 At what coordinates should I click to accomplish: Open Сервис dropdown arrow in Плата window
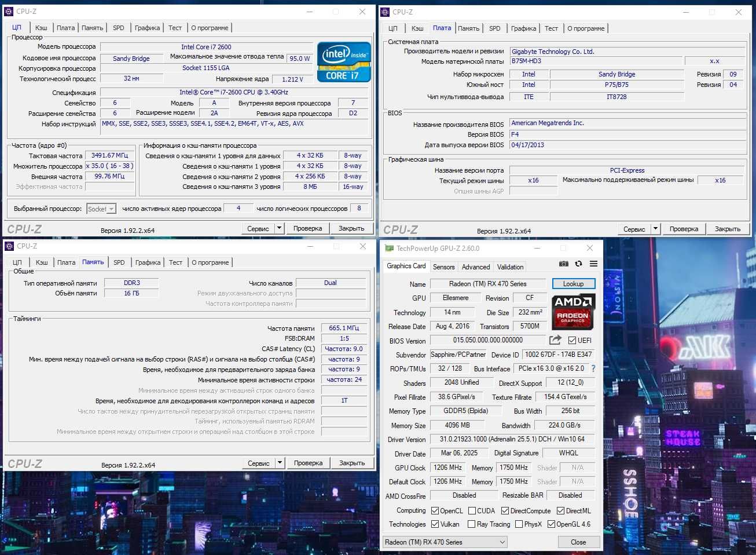click(655, 229)
